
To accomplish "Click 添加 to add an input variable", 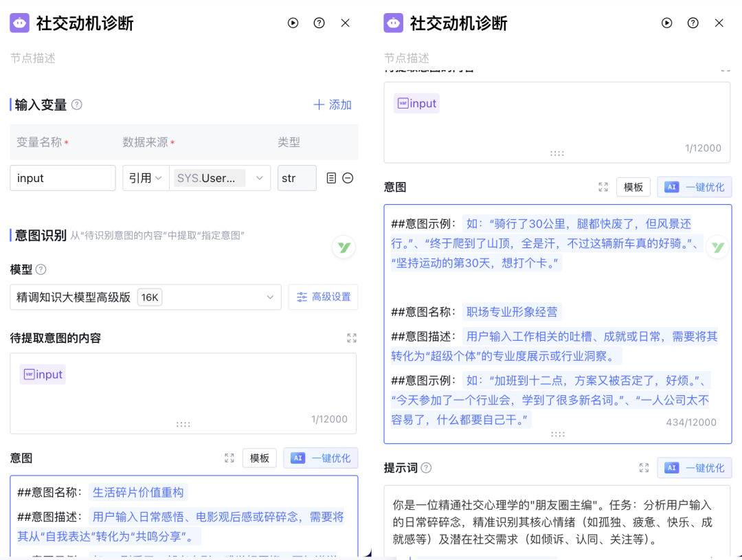I will pos(333,104).
